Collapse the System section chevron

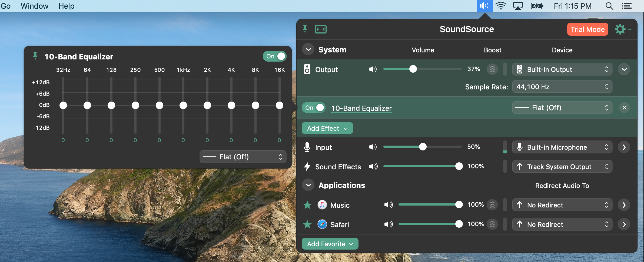coord(308,49)
